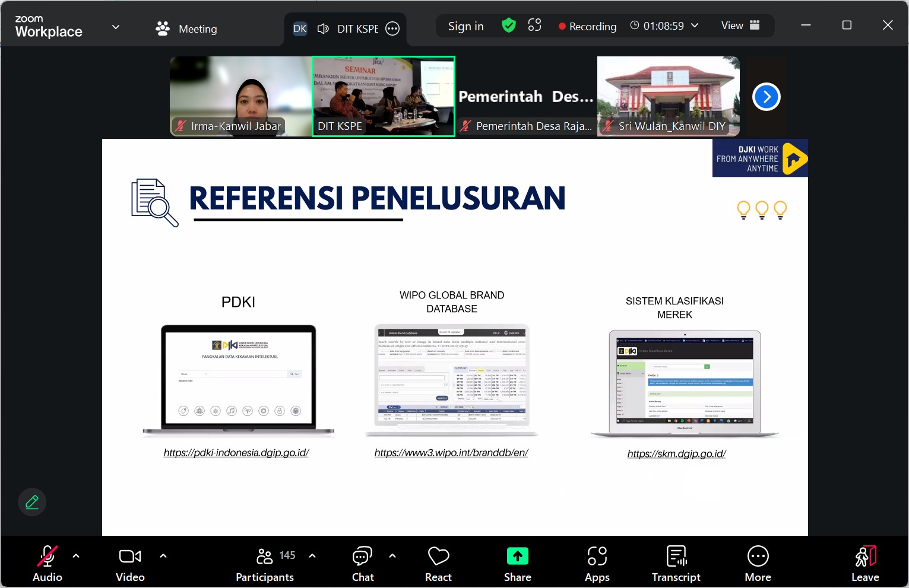Open the React heart icon
The height and width of the screenshot is (588, 909).
tap(438, 563)
